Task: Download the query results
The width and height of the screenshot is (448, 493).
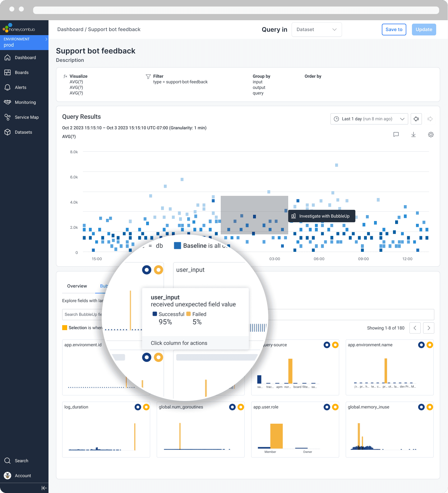Action: pyautogui.click(x=413, y=135)
